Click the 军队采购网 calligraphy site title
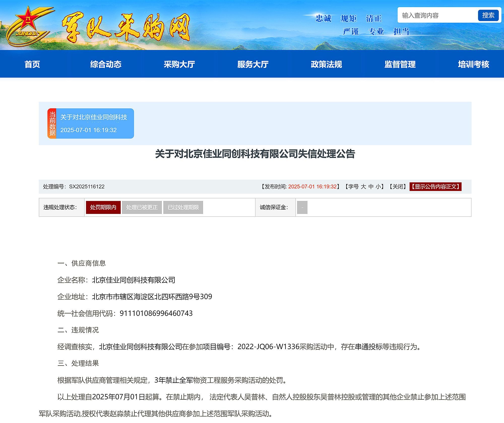The image size is (504, 423). (x=126, y=27)
